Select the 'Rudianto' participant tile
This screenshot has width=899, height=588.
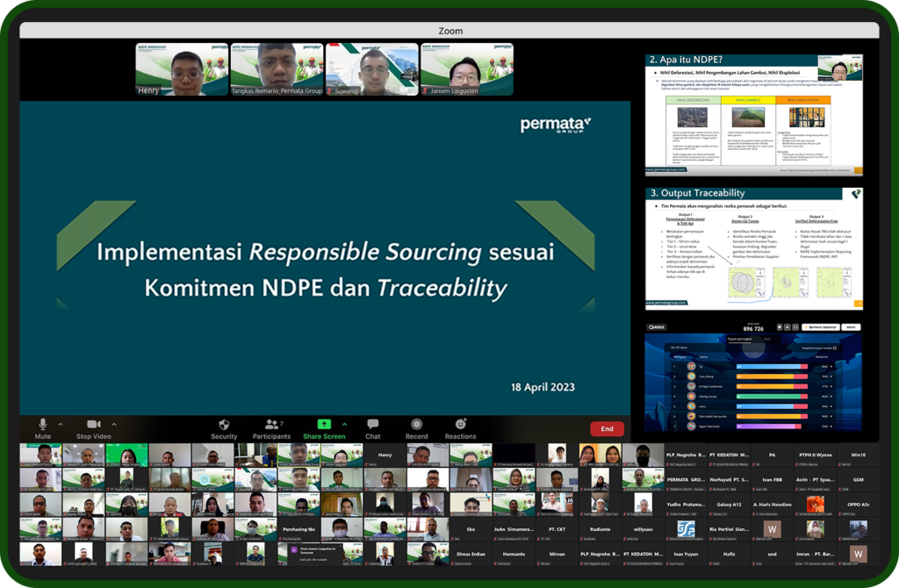600,529
